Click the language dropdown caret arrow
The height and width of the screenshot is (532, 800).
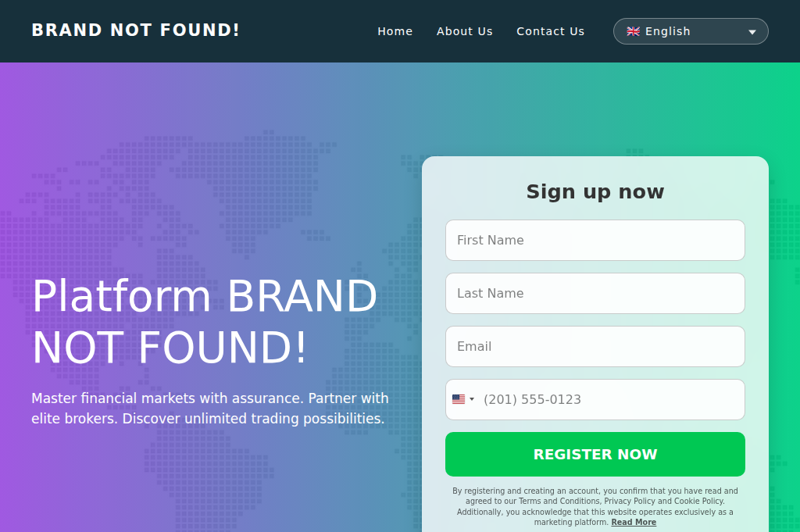pos(752,32)
